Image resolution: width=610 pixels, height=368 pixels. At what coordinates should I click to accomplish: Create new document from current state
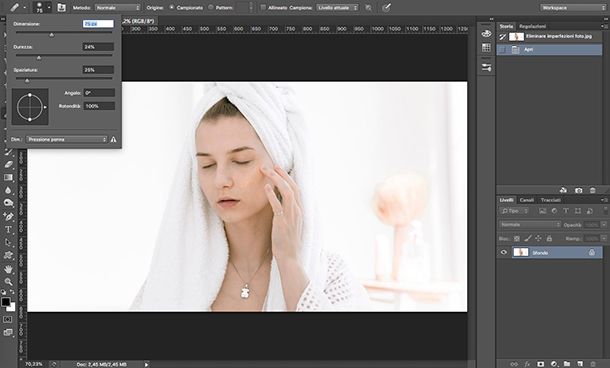point(563,190)
